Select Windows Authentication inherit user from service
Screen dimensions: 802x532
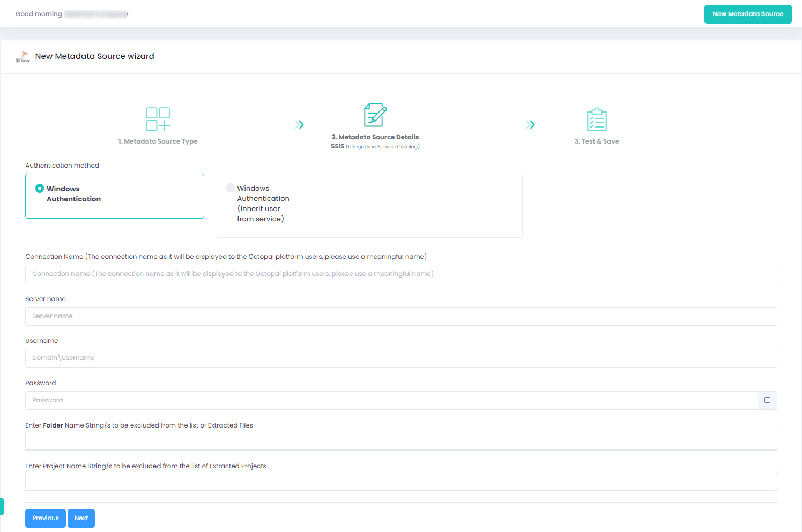pos(231,188)
